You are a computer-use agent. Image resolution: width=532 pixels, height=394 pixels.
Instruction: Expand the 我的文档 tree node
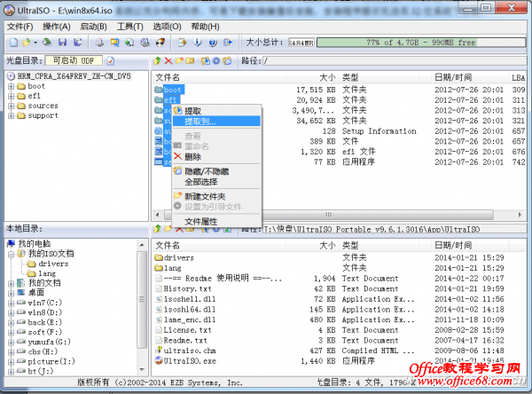pos(12,283)
